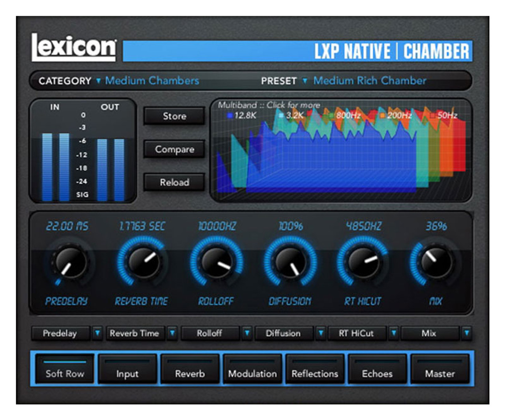Click the Compare button
Image resolution: width=505 pixels, height=420 pixels.
tap(174, 149)
